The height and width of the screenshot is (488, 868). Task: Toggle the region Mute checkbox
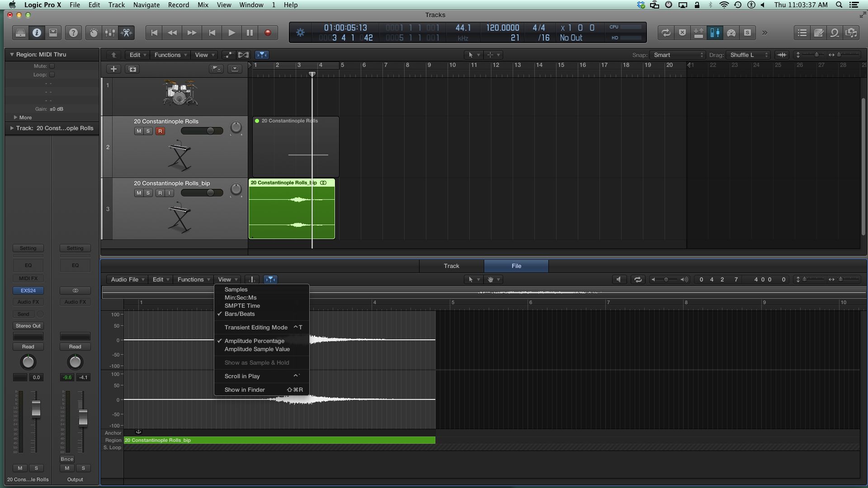point(52,66)
